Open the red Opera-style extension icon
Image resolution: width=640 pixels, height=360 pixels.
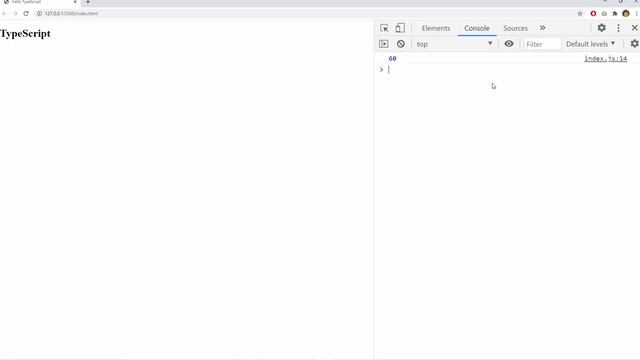[593, 13]
